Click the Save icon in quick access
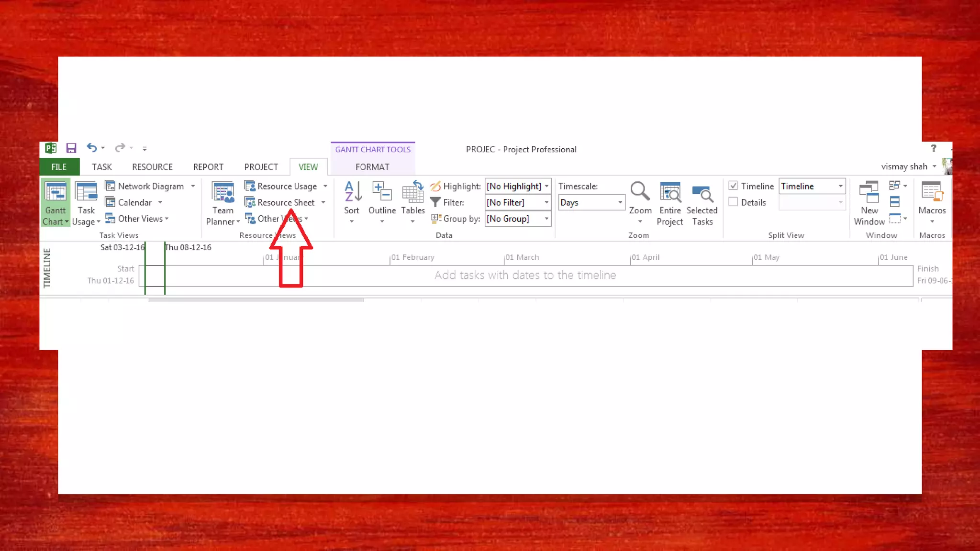The height and width of the screenshot is (551, 980). pyautogui.click(x=71, y=148)
